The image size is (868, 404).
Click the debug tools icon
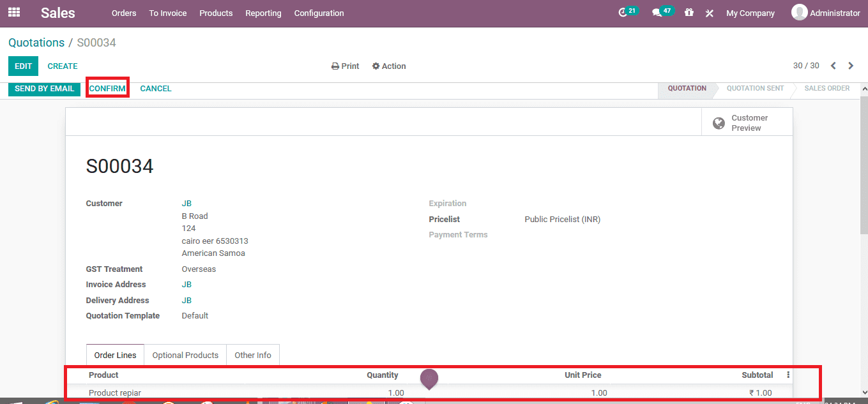click(x=709, y=13)
